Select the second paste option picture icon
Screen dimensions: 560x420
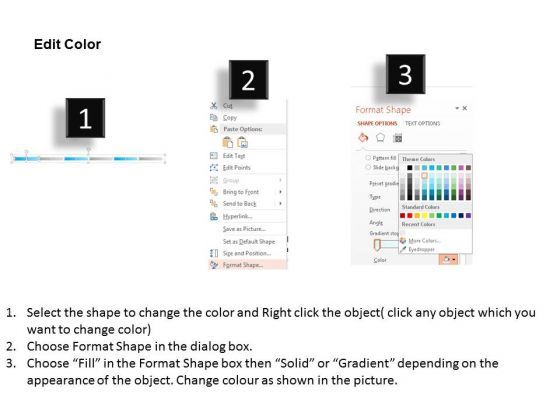pos(243,142)
